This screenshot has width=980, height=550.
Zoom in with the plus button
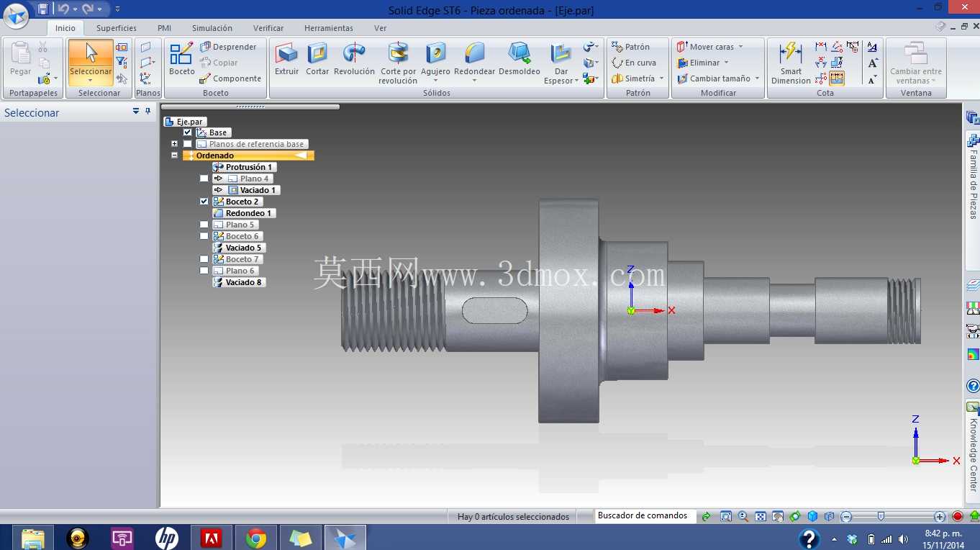(940, 516)
